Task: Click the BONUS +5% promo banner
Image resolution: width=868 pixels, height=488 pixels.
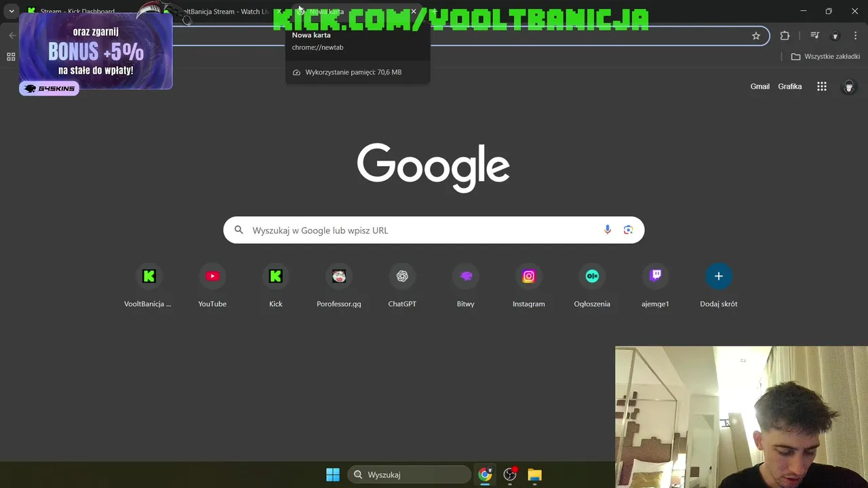Action: tap(96, 52)
